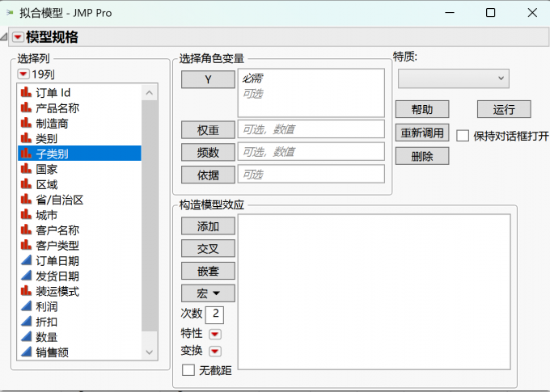Click the nominal icon beside 国家
Viewport: 550px width, 392px height.
26,169
